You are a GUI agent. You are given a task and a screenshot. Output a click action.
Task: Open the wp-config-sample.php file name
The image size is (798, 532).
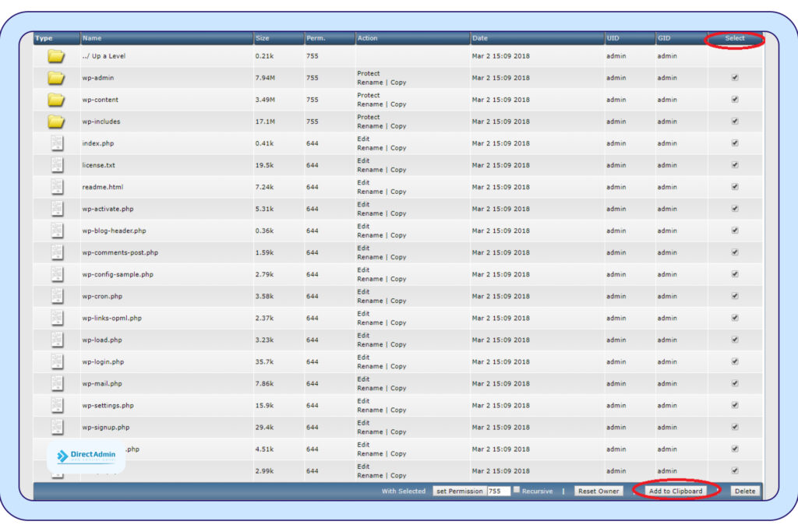tap(118, 275)
